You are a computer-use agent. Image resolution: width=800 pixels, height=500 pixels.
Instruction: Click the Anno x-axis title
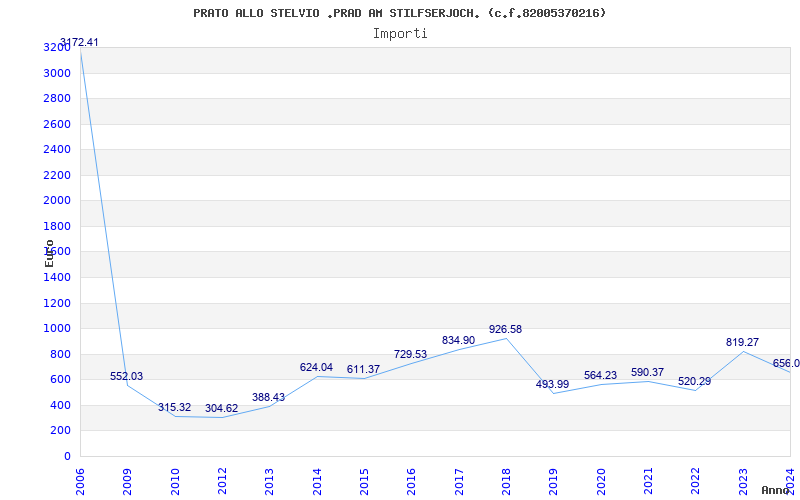click(x=776, y=490)
